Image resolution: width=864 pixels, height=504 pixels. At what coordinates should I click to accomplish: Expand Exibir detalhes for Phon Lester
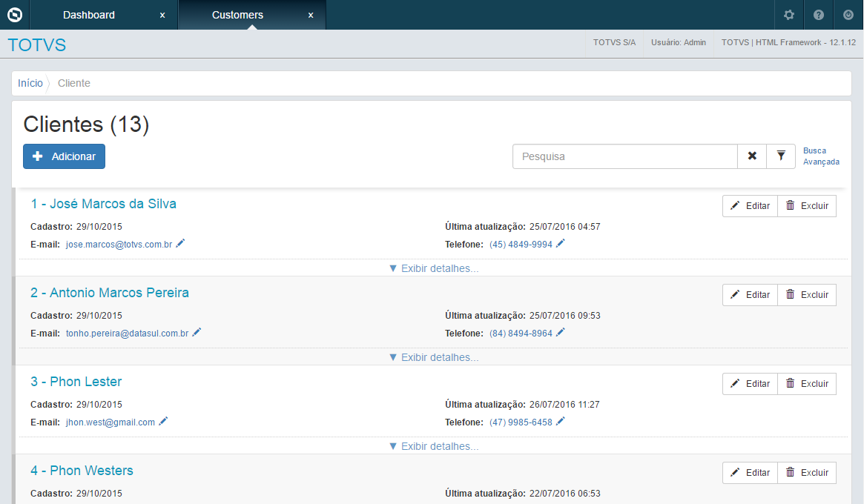434,446
